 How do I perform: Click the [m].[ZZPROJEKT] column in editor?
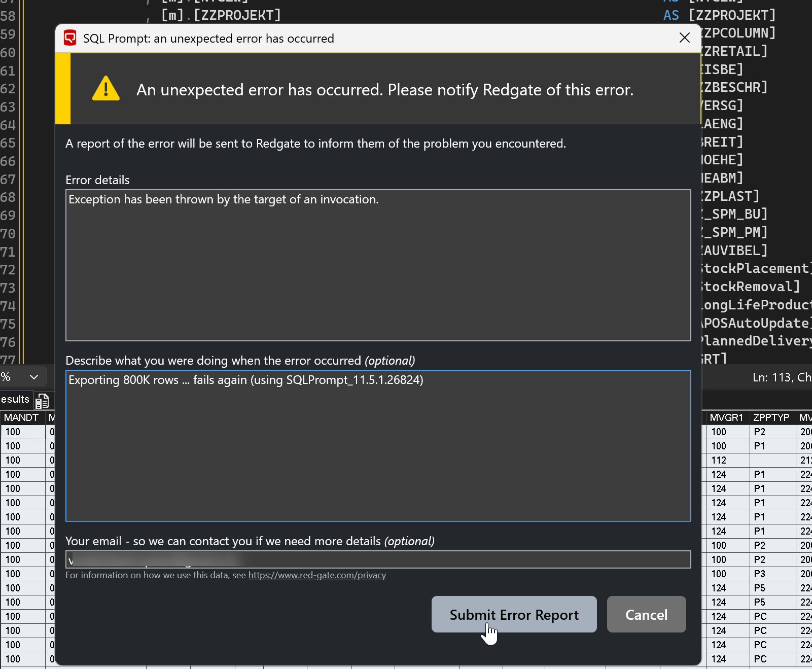click(221, 15)
